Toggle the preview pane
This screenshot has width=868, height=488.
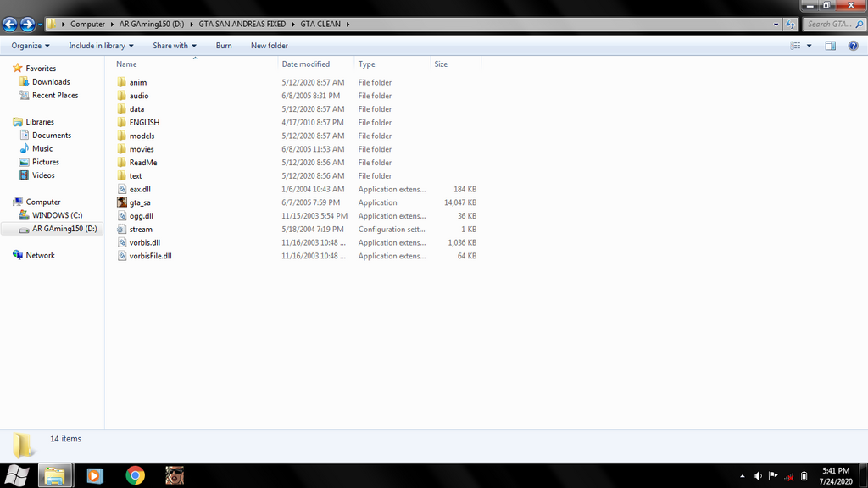(831, 46)
